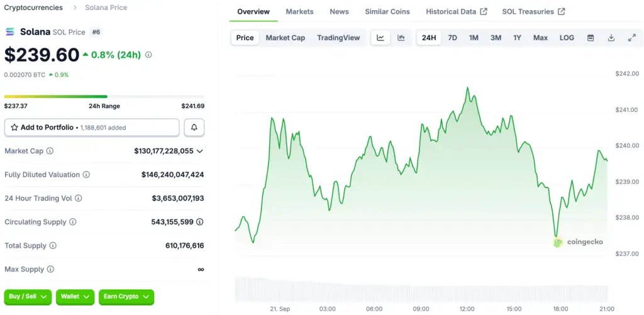Expand chart to fullscreen icon
This screenshot has height=315, width=644.
coord(632,38)
